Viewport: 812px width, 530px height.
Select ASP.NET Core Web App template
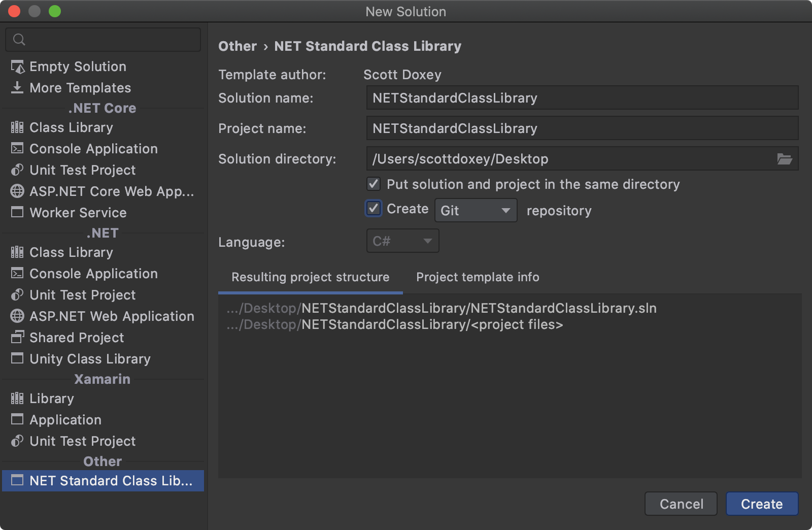[x=103, y=191]
